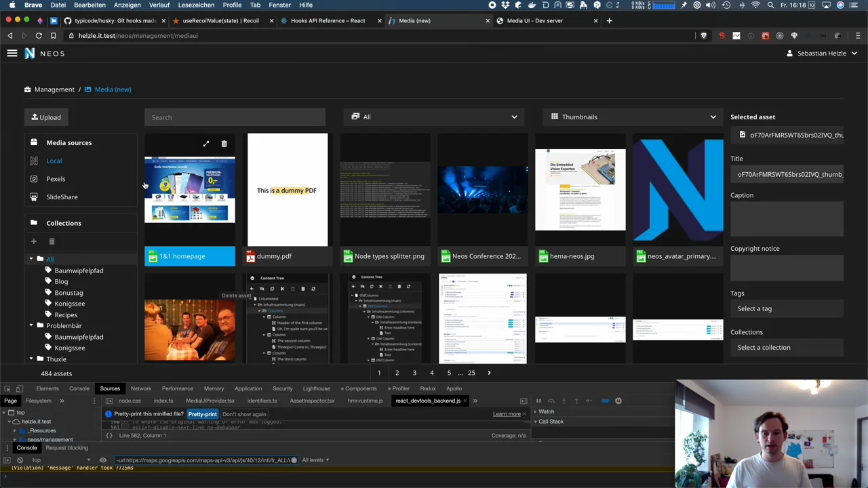The height and width of the screenshot is (488, 868).
Task: Toggle the DevTools device toolbar icon
Action: click(x=20, y=388)
